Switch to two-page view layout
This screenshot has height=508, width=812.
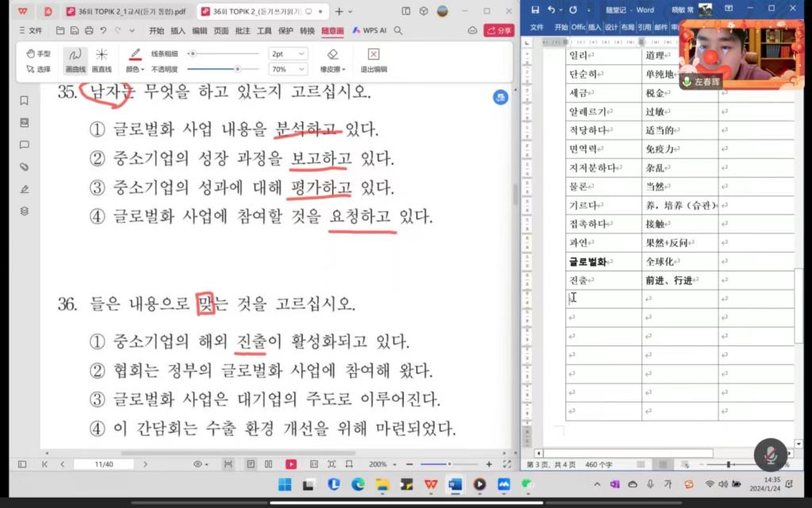[x=269, y=464]
